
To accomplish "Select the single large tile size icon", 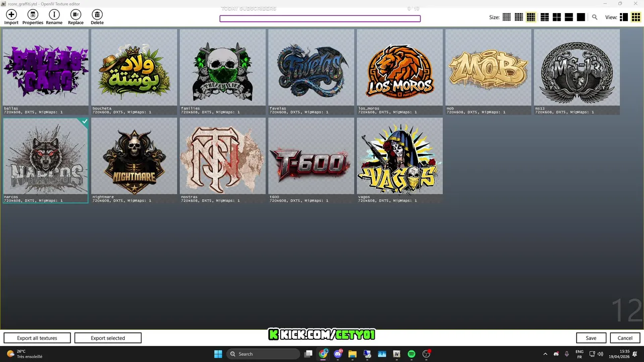I will [581, 17].
